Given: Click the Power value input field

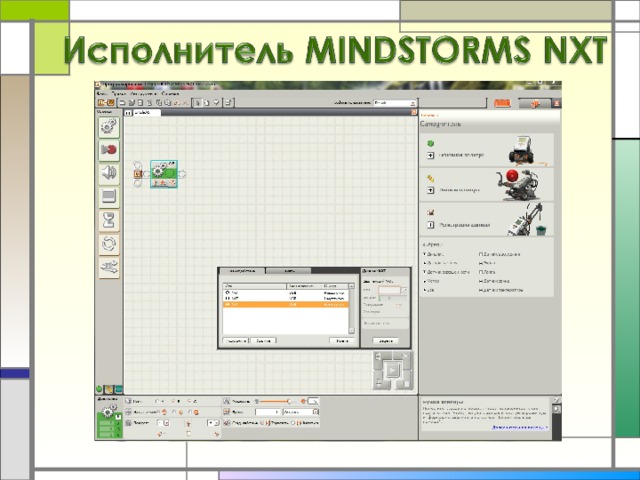Looking at the screenshot, I should pyautogui.click(x=313, y=402).
